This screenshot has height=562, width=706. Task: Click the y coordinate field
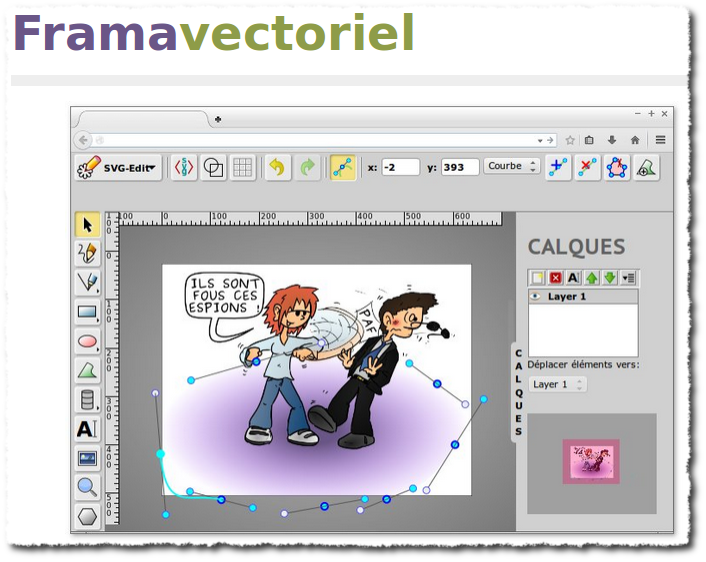460,167
